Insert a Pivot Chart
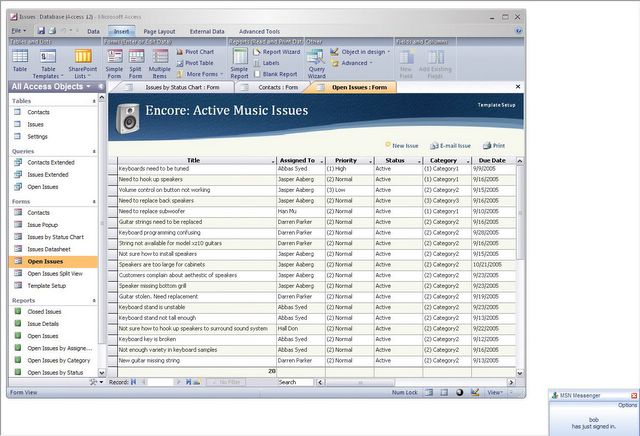640x436 pixels. coord(195,52)
